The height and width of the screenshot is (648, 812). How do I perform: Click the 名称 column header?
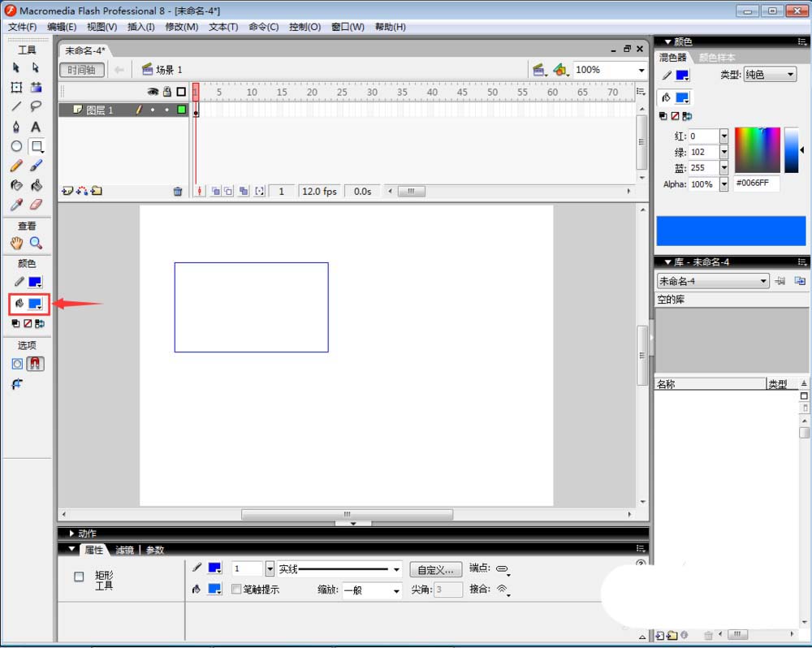click(x=710, y=384)
